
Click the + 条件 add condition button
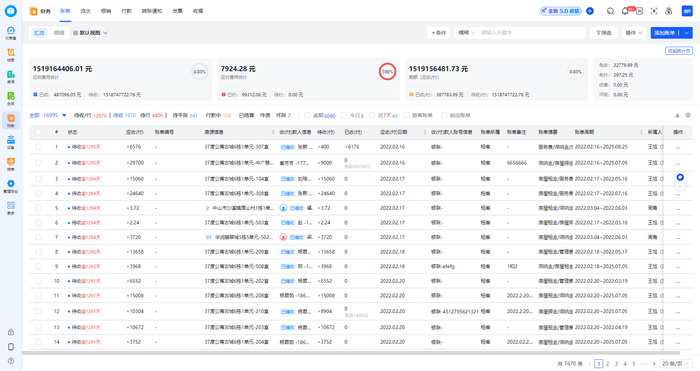pos(438,33)
